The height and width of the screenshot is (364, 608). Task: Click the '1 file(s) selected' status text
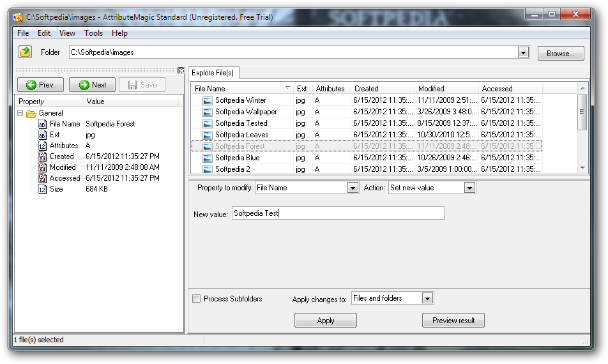pyautogui.click(x=39, y=340)
